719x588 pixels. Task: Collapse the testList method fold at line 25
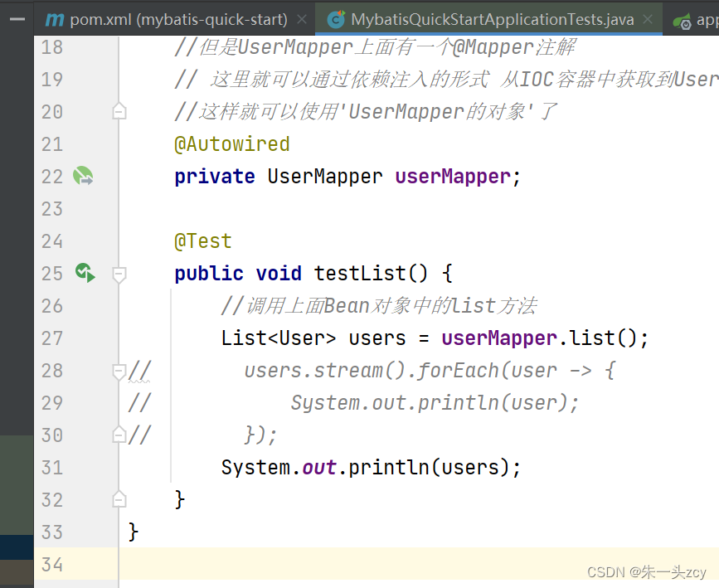[x=119, y=273]
